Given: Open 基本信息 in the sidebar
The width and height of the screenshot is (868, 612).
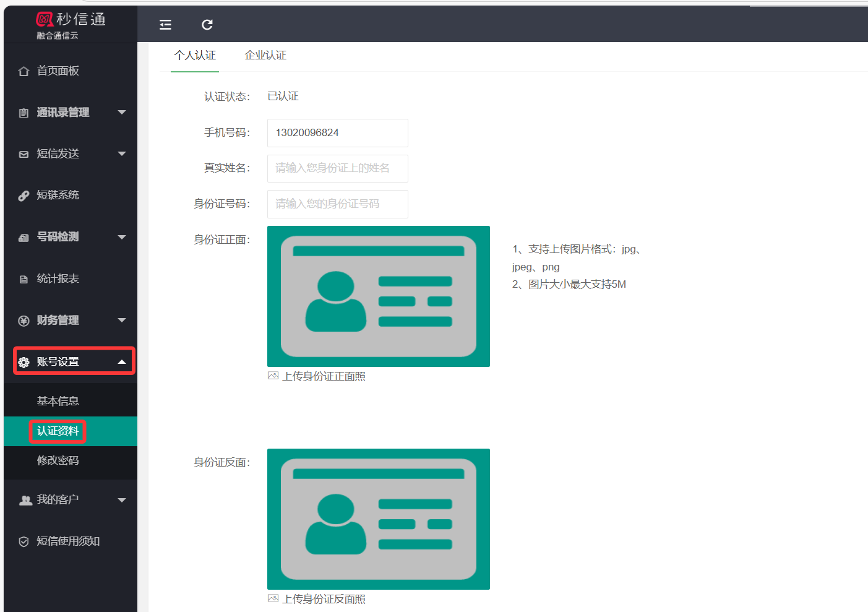Looking at the screenshot, I should [x=58, y=401].
